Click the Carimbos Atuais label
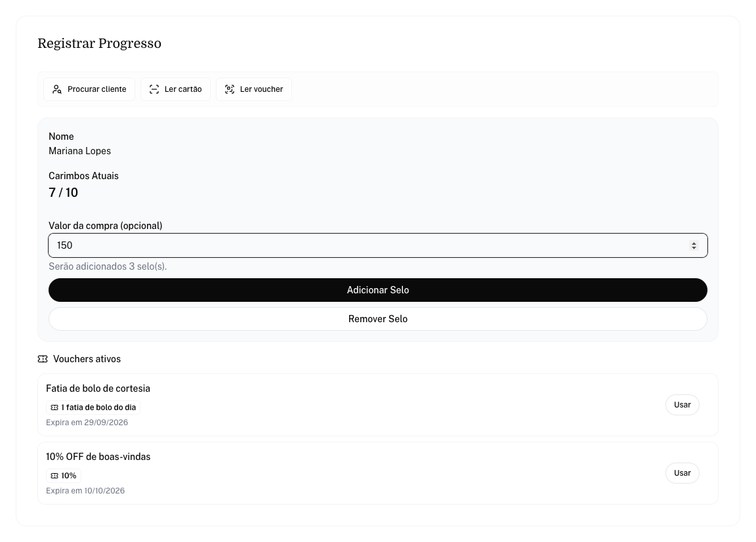The width and height of the screenshot is (756, 542). (83, 176)
